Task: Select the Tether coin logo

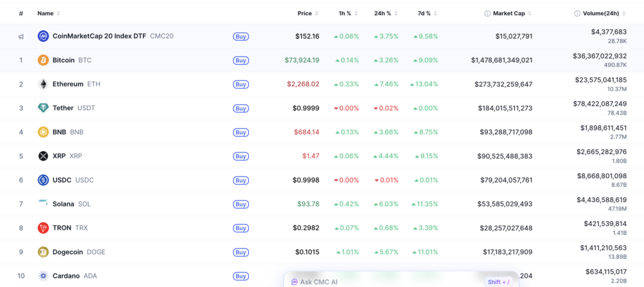Action: [43, 108]
